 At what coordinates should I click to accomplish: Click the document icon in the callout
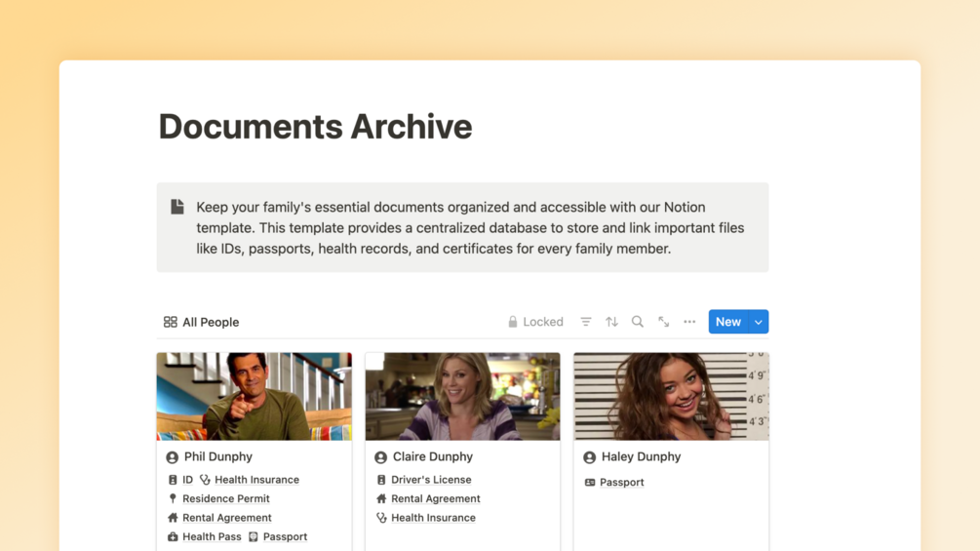177,207
